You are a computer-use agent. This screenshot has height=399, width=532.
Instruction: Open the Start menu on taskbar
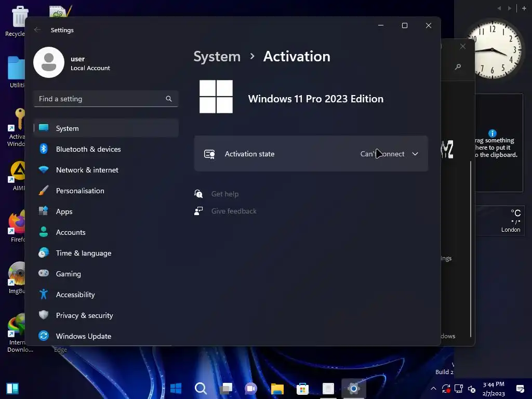176,388
